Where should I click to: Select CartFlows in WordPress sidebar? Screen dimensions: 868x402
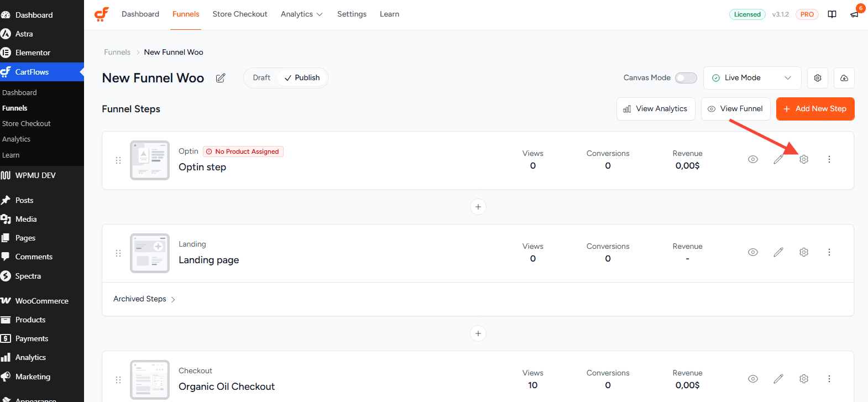click(42, 72)
